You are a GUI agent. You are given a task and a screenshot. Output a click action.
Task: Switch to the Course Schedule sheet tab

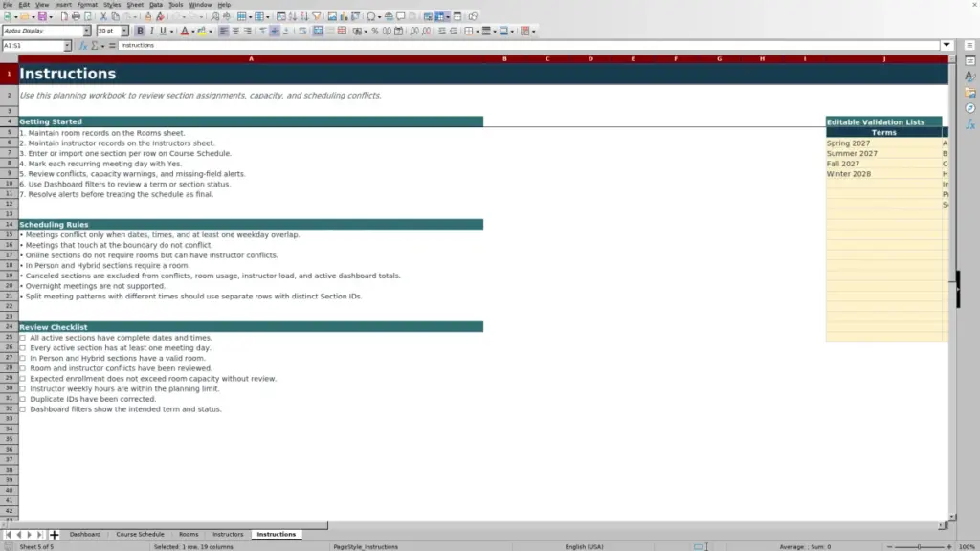[x=140, y=535]
